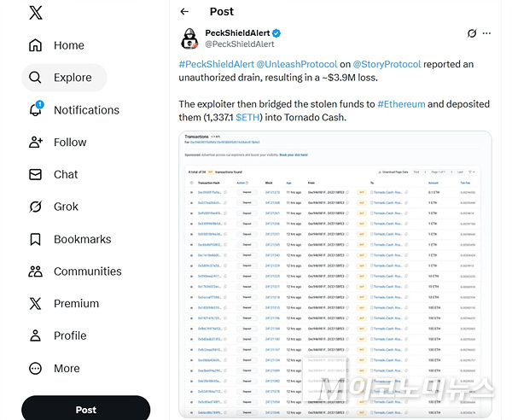The width and height of the screenshot is (512, 420).
Task: Open Bookmarks via the bookmark icon
Action: (35, 239)
